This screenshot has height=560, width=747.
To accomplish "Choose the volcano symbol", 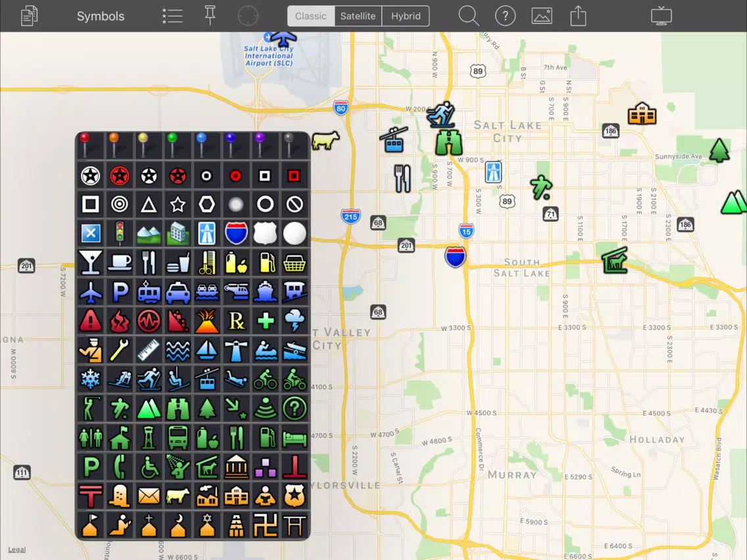I will pyautogui.click(x=206, y=321).
